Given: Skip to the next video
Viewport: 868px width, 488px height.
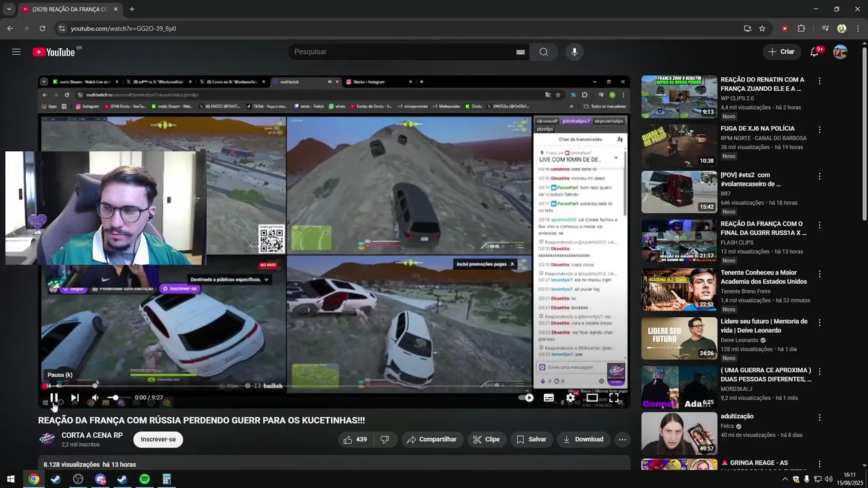Looking at the screenshot, I should [x=75, y=398].
